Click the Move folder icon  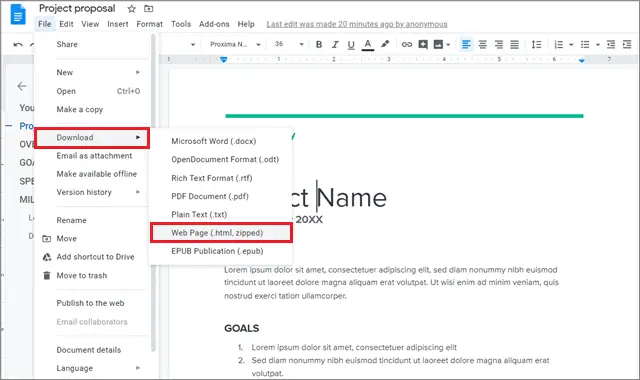47,238
